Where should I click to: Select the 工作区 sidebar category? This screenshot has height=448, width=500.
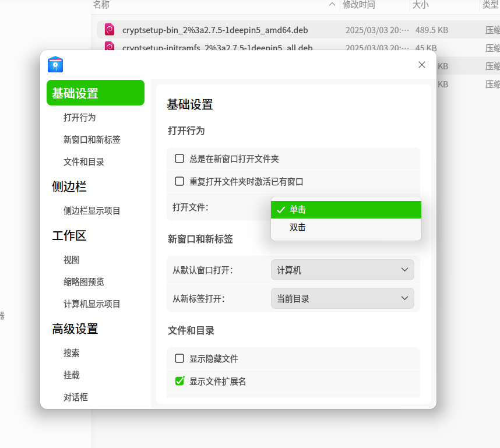pos(69,235)
